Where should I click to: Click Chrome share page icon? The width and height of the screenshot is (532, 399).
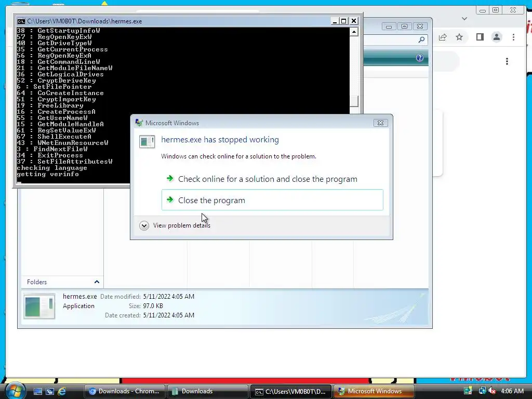pos(443,37)
